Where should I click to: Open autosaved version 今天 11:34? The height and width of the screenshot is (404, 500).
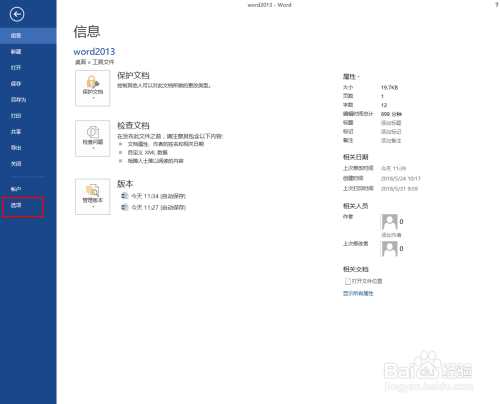pos(153,196)
